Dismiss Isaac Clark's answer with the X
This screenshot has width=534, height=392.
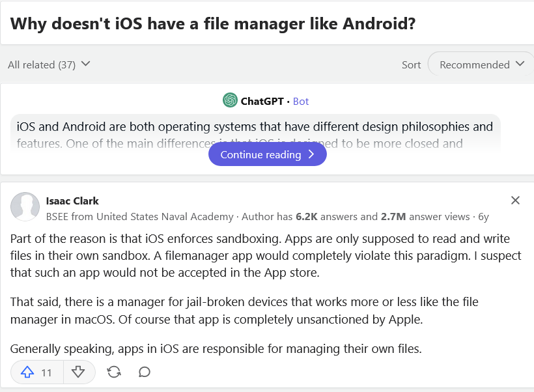pyautogui.click(x=515, y=201)
